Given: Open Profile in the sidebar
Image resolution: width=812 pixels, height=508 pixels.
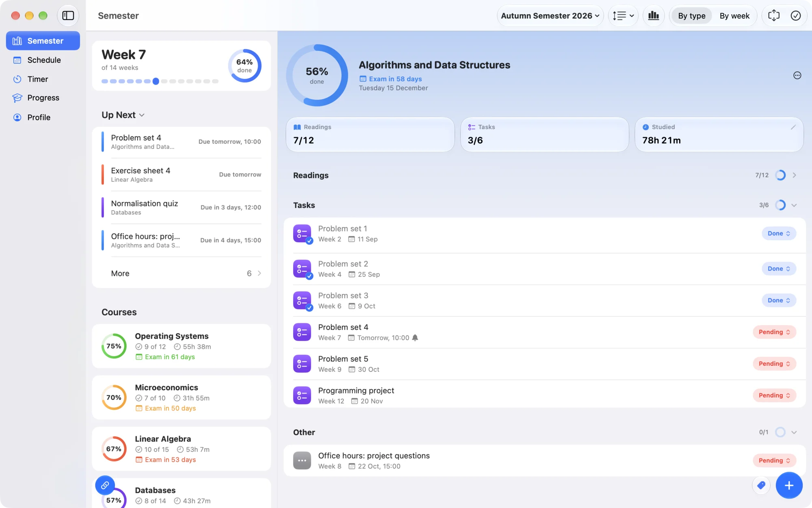Looking at the screenshot, I should [43, 117].
